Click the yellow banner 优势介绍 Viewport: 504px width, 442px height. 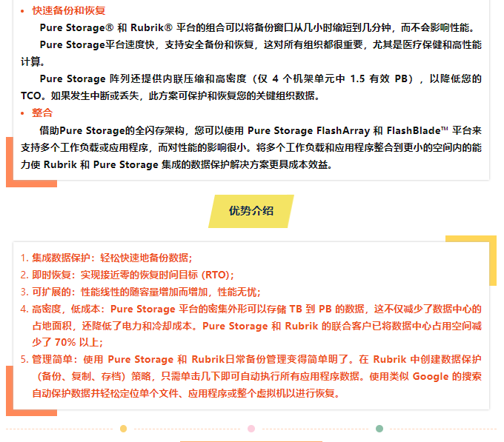point(251,211)
